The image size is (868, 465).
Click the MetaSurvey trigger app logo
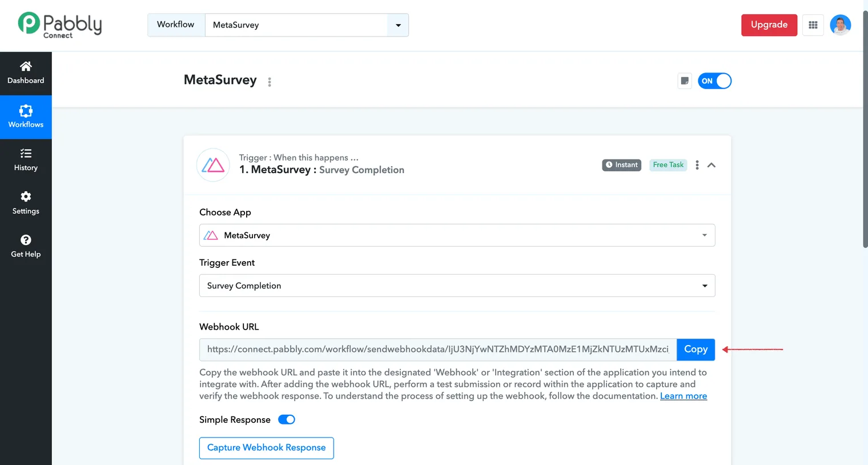point(213,165)
